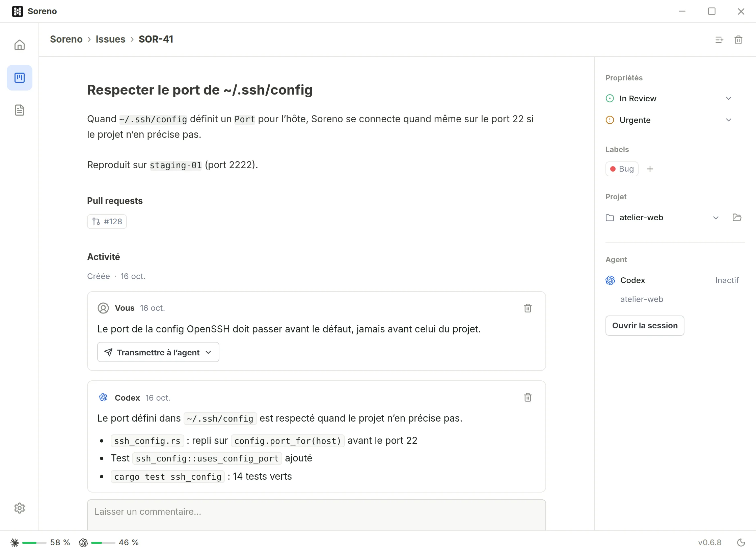
Task: Open the In Review status dropdown
Action: (x=669, y=98)
